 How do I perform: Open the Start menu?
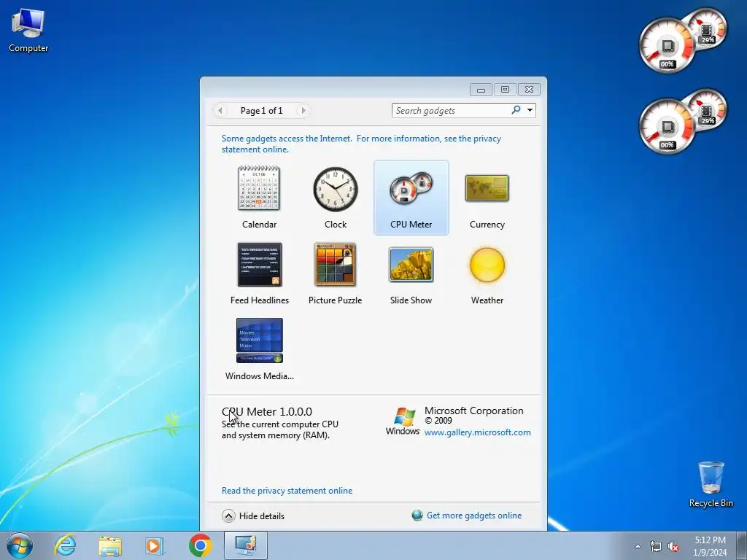[x=20, y=545]
